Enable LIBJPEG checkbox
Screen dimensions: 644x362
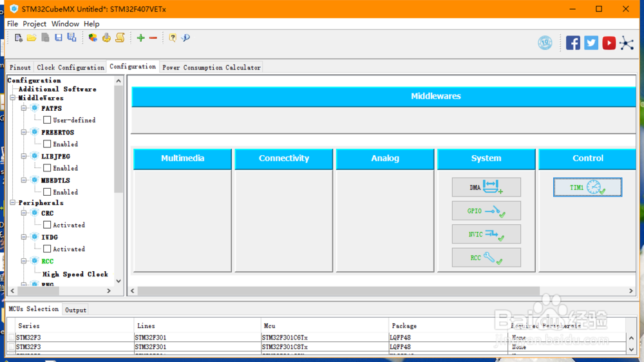click(47, 168)
